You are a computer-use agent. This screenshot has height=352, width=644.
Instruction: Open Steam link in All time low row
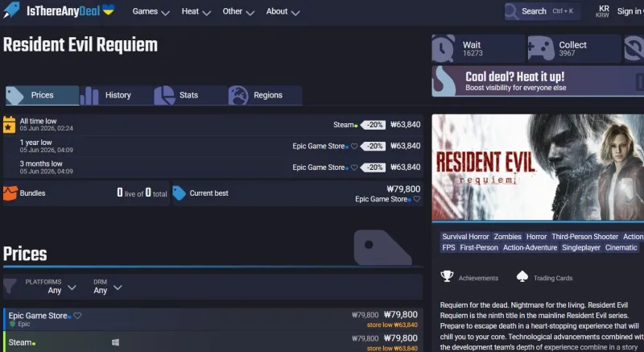click(344, 125)
